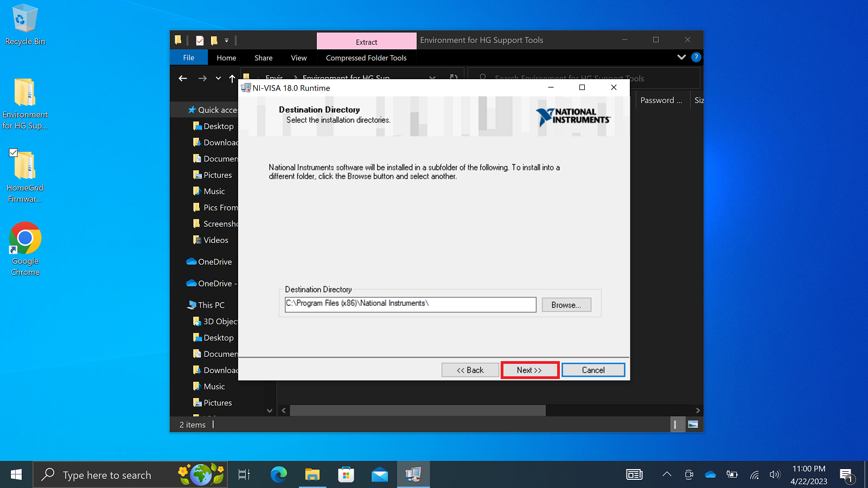Select HomeGrid Firmwar desktop folder
The height and width of the screenshot is (488, 868).
pos(25,176)
